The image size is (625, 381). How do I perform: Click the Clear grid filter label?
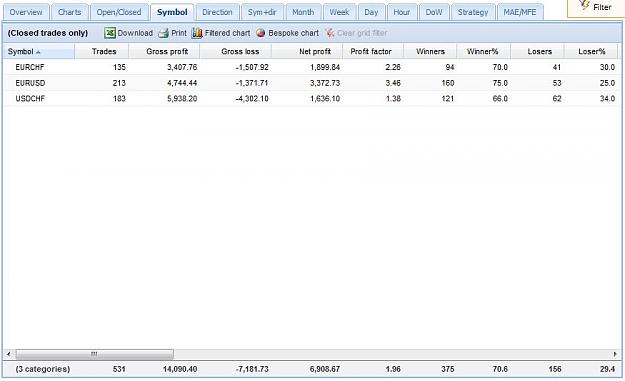[362, 33]
